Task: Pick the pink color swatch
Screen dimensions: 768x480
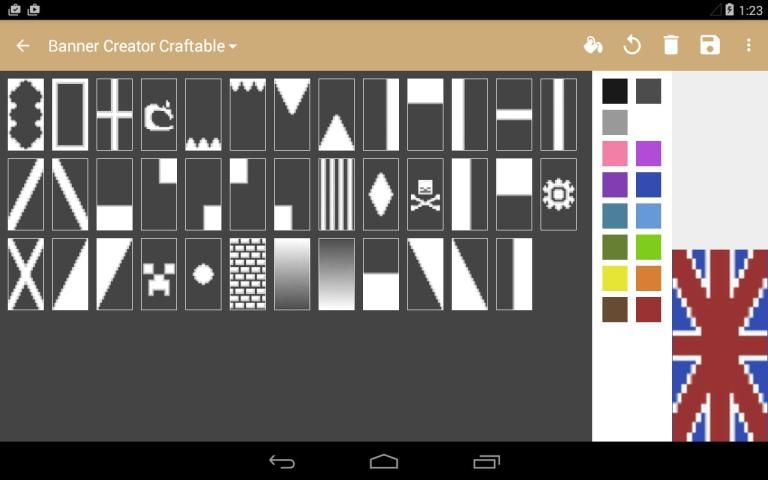Action: [x=615, y=153]
